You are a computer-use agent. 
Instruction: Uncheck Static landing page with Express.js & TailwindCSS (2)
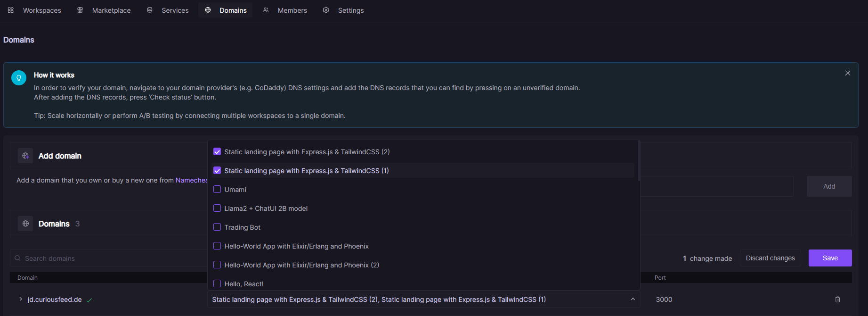tap(217, 151)
